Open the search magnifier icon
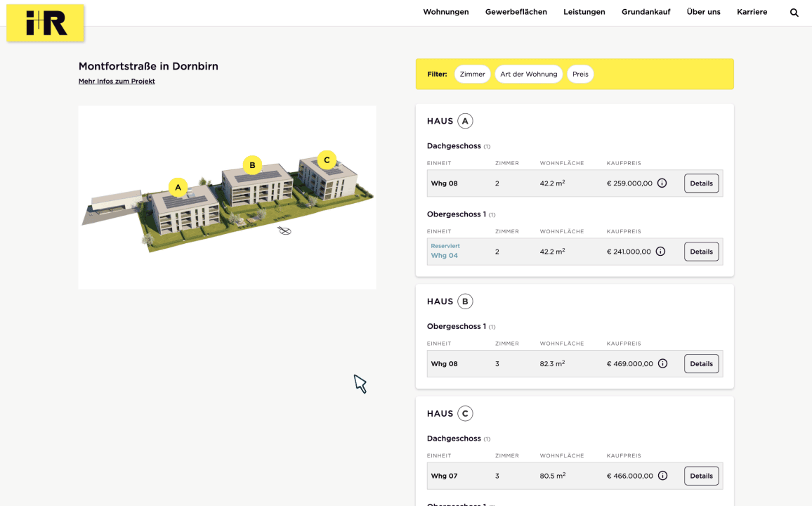The image size is (812, 506). [x=794, y=13]
